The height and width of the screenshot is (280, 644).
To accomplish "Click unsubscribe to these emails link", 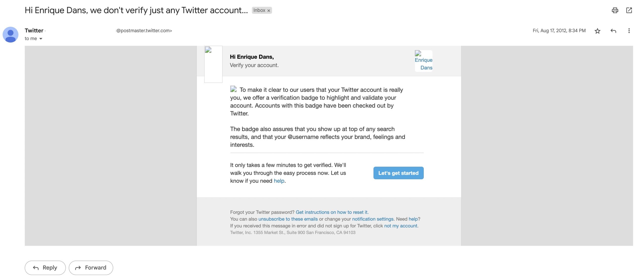I will tap(288, 219).
